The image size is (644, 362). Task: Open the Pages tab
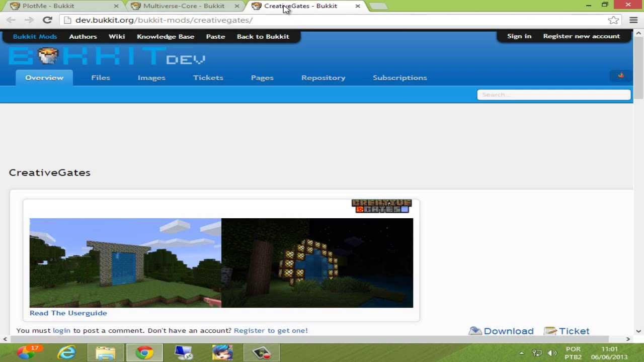tap(262, 77)
